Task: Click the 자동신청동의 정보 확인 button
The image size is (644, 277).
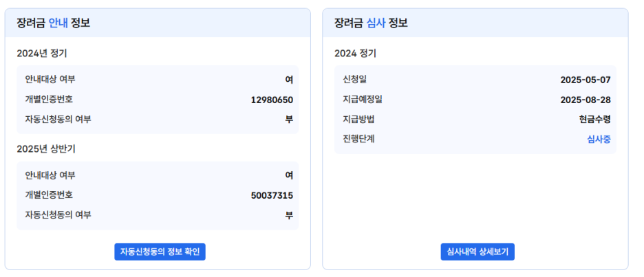Action: [160, 252]
